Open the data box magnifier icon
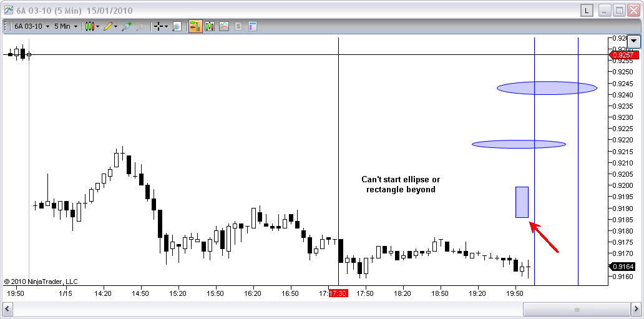The height and width of the screenshot is (319, 644). click(x=177, y=27)
